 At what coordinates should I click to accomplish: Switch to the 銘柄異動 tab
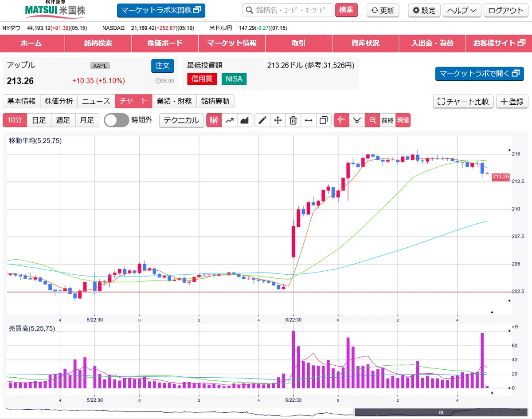coord(215,101)
